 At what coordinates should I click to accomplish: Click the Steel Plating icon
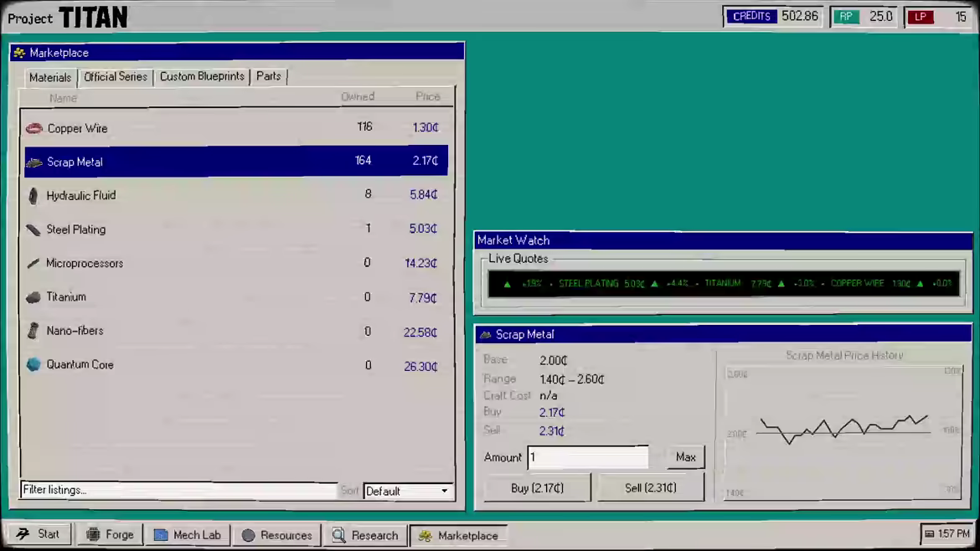[34, 230]
